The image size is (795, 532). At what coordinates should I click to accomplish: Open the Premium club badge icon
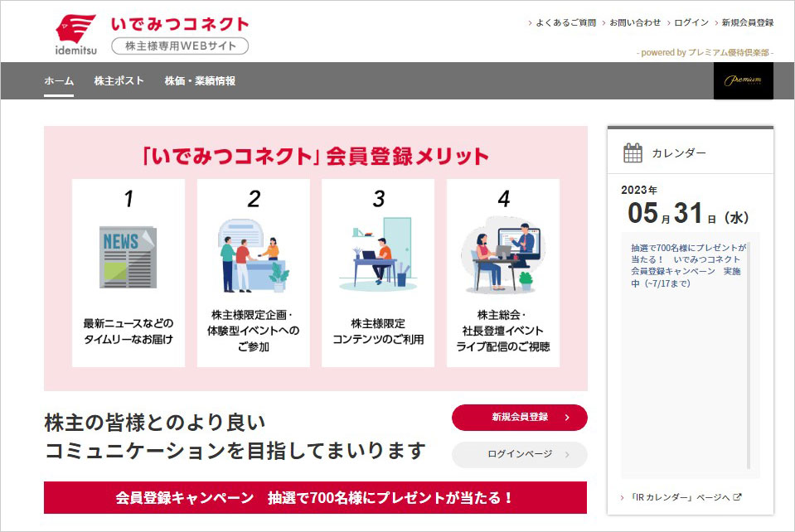pyautogui.click(x=744, y=80)
